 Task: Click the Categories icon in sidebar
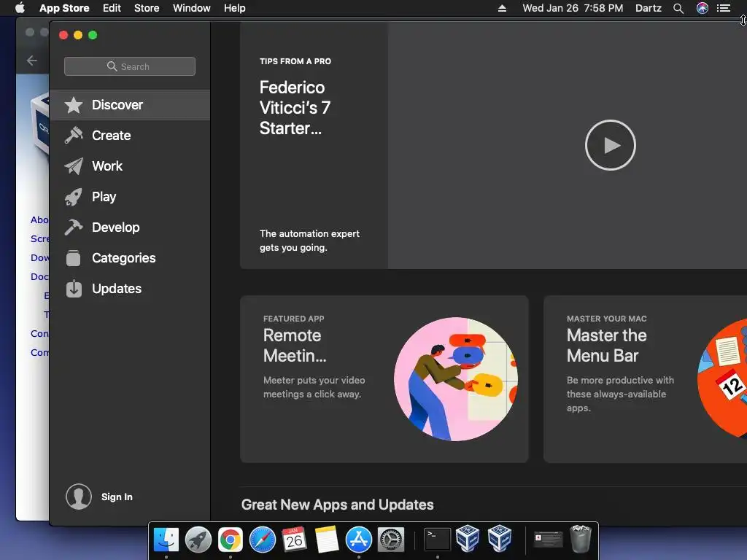click(74, 257)
